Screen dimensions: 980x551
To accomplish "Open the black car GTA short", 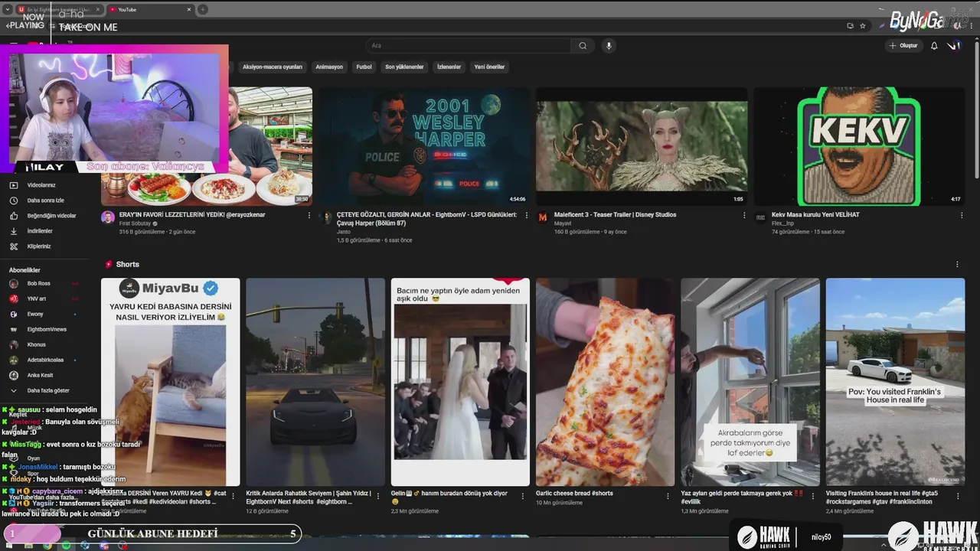I will 315,382.
